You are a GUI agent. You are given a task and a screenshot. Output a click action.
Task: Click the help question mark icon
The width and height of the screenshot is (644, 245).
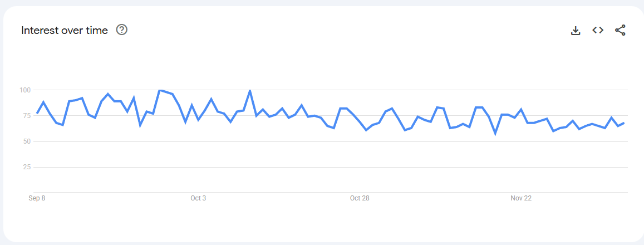click(122, 30)
